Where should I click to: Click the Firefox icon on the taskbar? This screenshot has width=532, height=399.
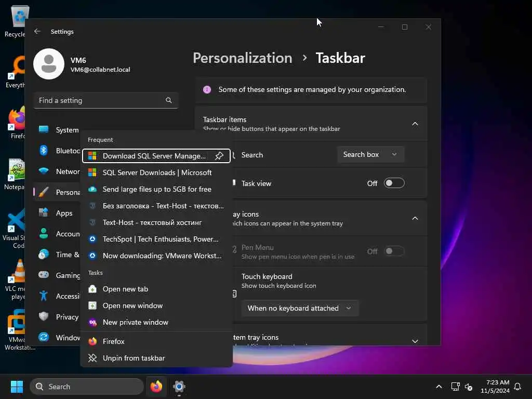(156, 387)
